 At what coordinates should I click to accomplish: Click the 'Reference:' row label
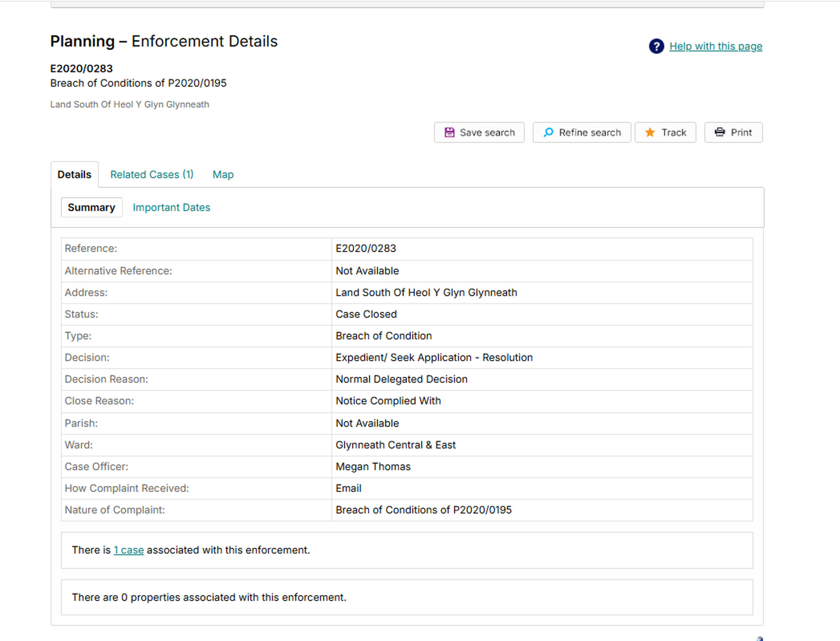click(x=91, y=248)
